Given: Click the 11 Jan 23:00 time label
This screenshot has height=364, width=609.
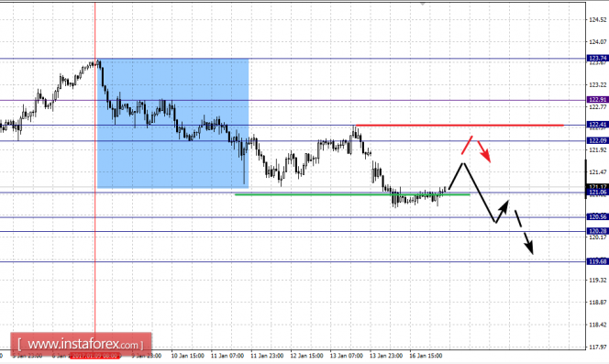Looking at the screenshot, I should click(267, 356).
